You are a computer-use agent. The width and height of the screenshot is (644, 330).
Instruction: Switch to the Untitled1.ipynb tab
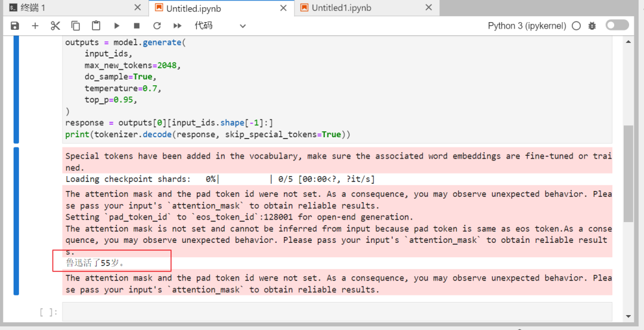click(367, 8)
